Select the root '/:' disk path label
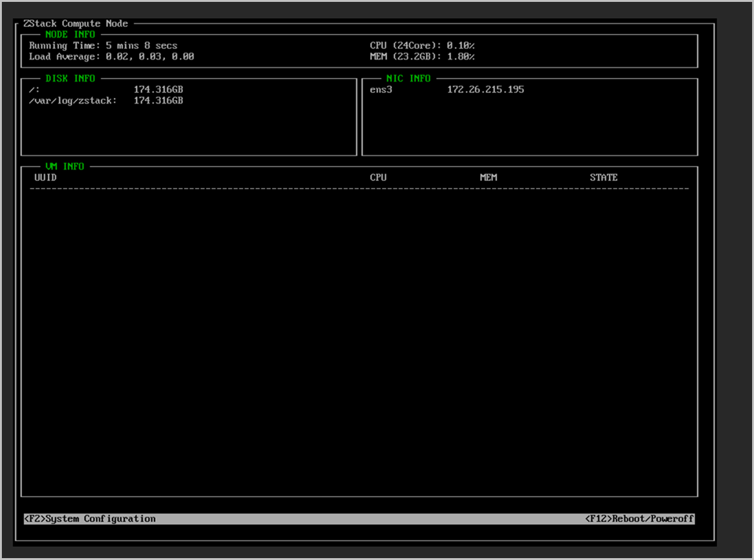This screenshot has width=754, height=560. 35,90
